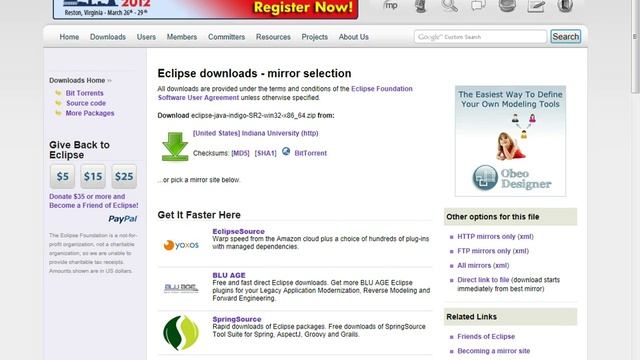The height and width of the screenshot is (360, 640).
Task: Click 'Get It Faster Here' heading
Action: pos(199,215)
